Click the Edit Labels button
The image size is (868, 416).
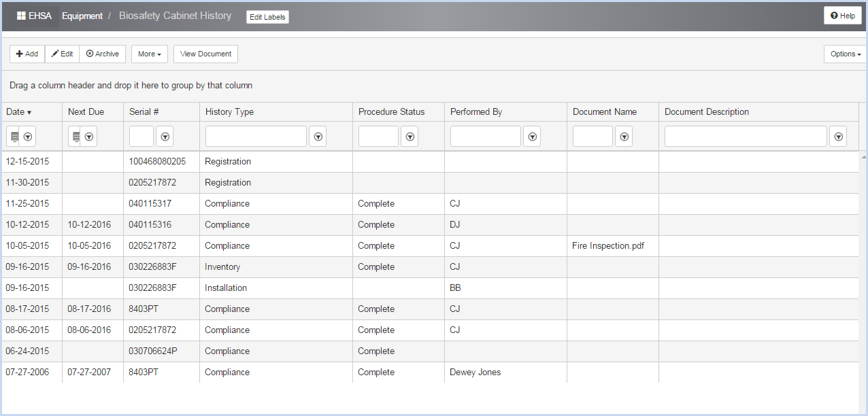click(x=267, y=17)
